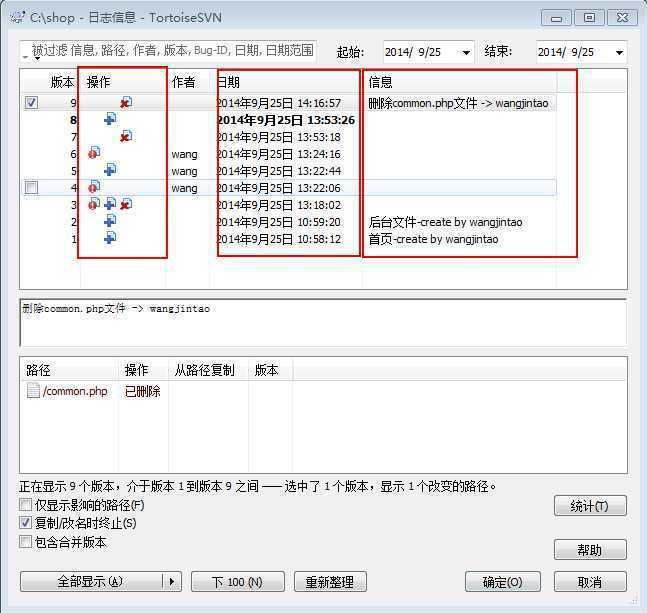The height and width of the screenshot is (613, 647).
Task: Select the /common.php path entry
Action: (x=75, y=391)
